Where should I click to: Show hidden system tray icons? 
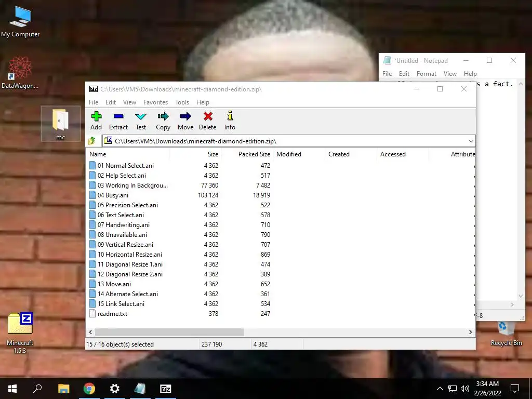pyautogui.click(x=440, y=389)
